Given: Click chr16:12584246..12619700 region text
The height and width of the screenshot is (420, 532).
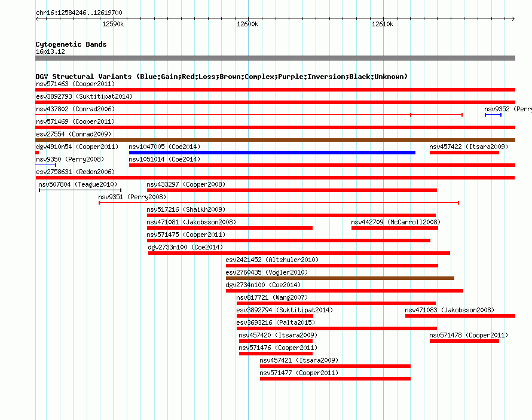Looking at the screenshot, I should pyautogui.click(x=79, y=13).
